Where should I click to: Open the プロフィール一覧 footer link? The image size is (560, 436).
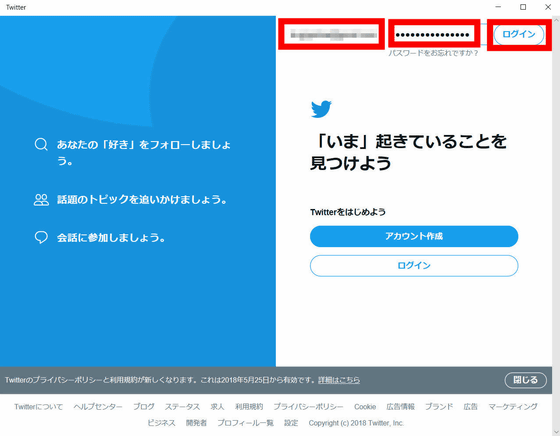245,423
